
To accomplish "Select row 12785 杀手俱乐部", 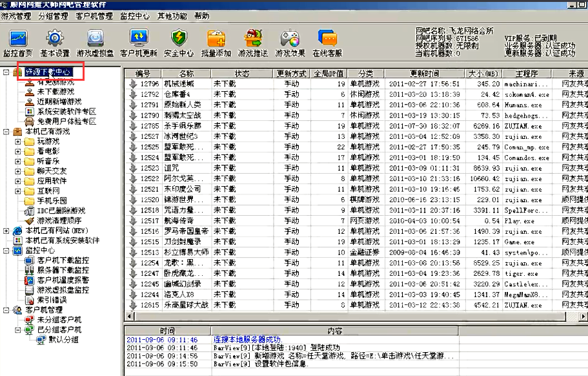I will [x=356, y=126].
